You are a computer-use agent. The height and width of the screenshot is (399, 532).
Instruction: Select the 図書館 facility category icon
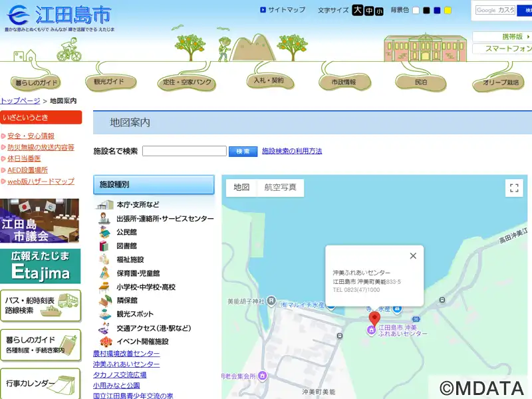(104, 246)
